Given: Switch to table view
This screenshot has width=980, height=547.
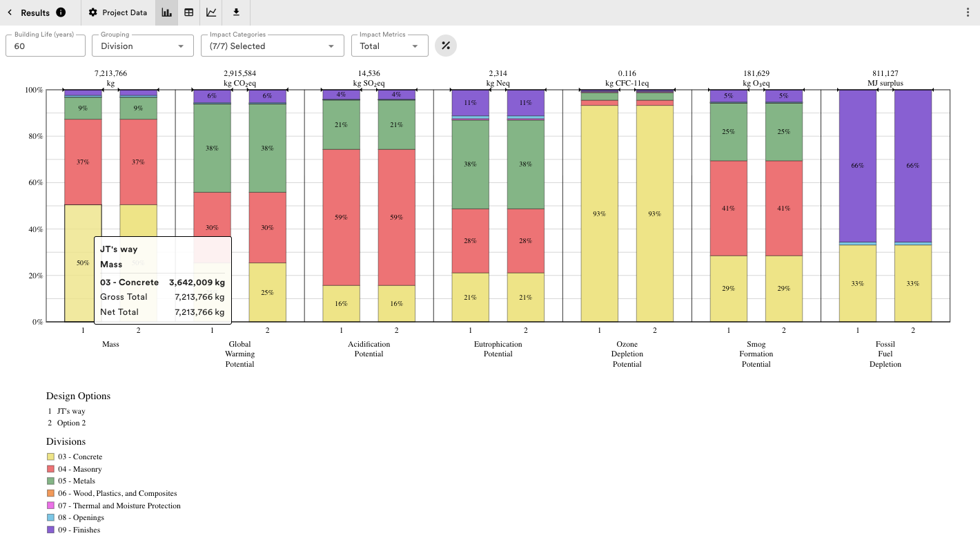Looking at the screenshot, I should pos(188,12).
